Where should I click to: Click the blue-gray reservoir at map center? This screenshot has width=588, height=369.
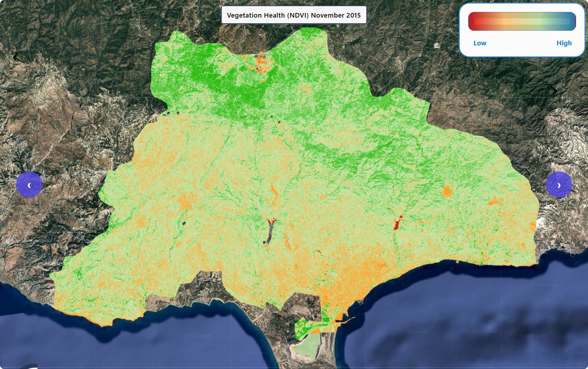point(270,232)
